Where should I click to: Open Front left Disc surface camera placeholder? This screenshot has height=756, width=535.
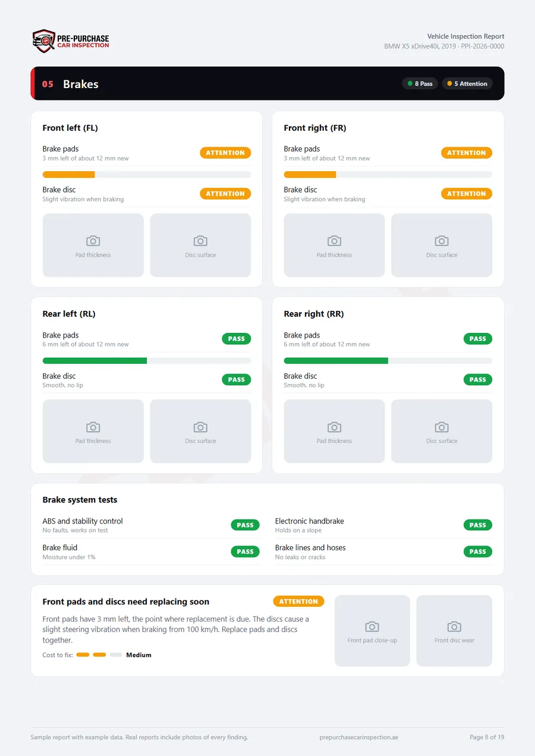(200, 245)
